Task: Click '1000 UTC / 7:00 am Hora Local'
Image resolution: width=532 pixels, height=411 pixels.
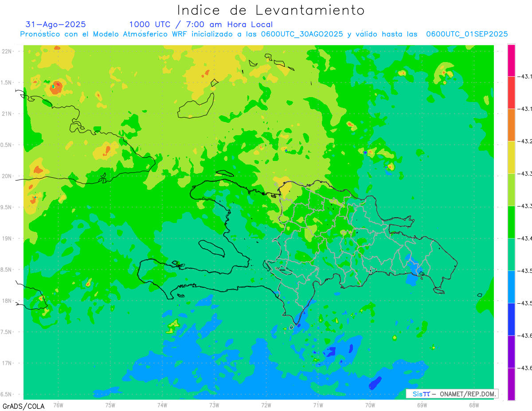Action: coord(201,24)
